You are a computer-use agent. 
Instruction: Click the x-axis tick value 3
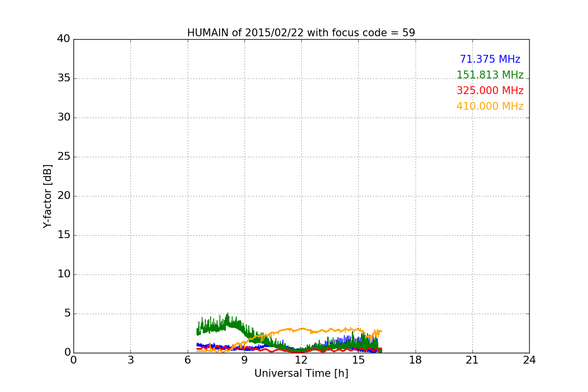(x=130, y=360)
